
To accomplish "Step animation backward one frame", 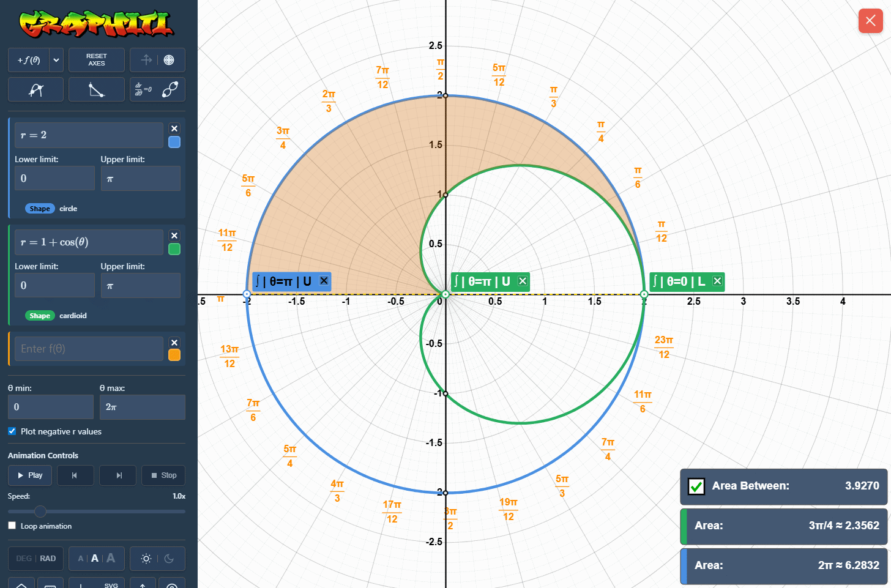I will 75,475.
